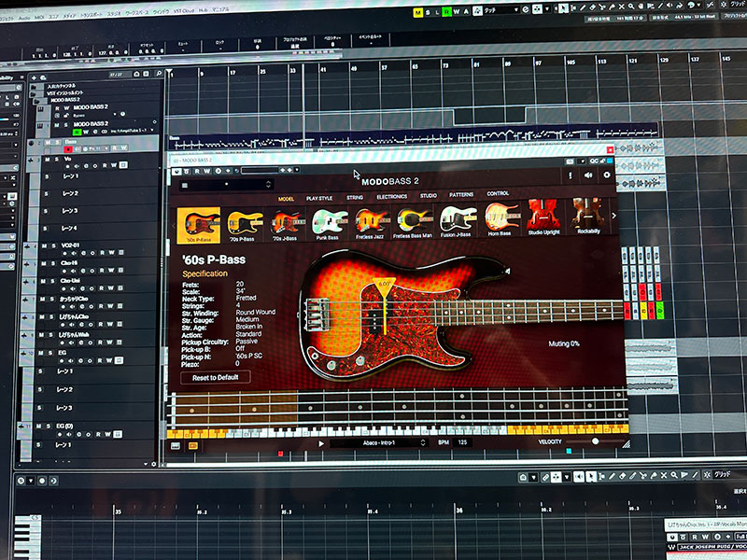Pick the Rockabilly upright bass icon
Screen dimensions: 747x560
pos(588,217)
